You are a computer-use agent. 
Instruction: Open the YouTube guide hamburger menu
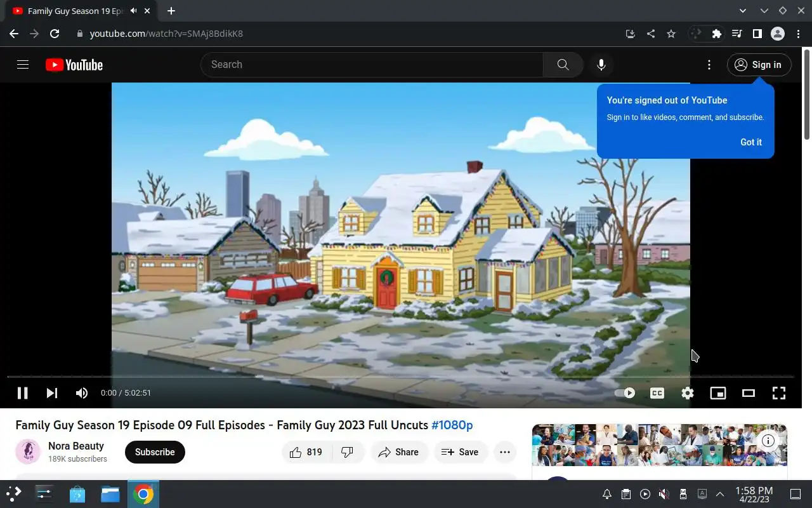(x=23, y=64)
